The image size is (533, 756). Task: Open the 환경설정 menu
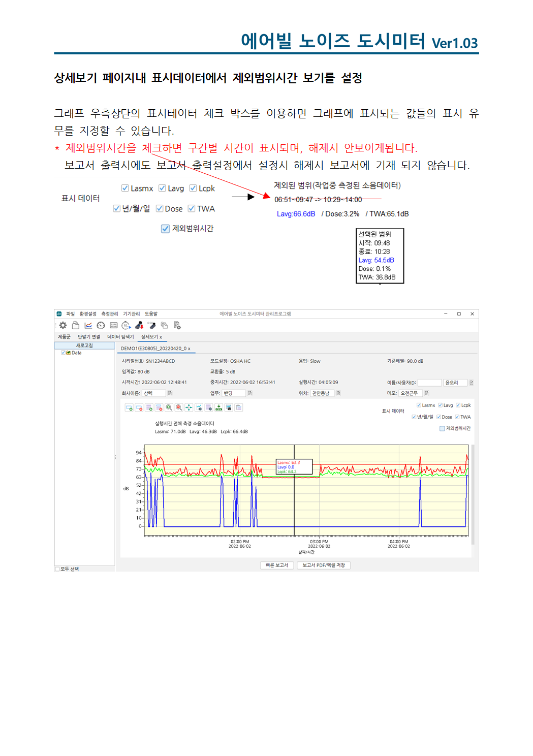[x=87, y=314]
